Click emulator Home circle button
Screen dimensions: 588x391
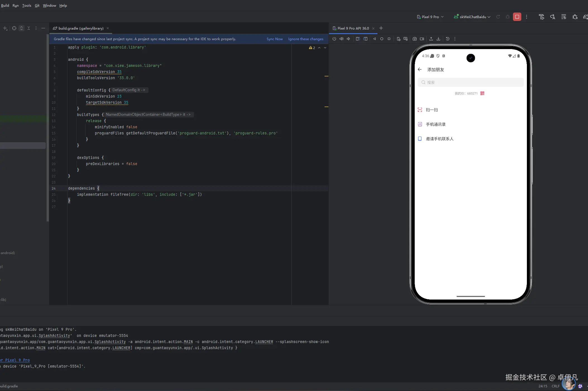click(382, 39)
